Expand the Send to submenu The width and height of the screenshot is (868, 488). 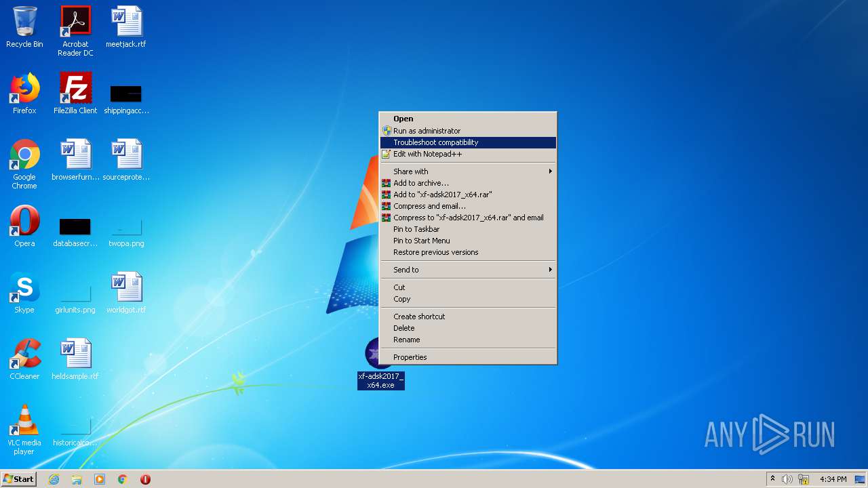coord(469,270)
